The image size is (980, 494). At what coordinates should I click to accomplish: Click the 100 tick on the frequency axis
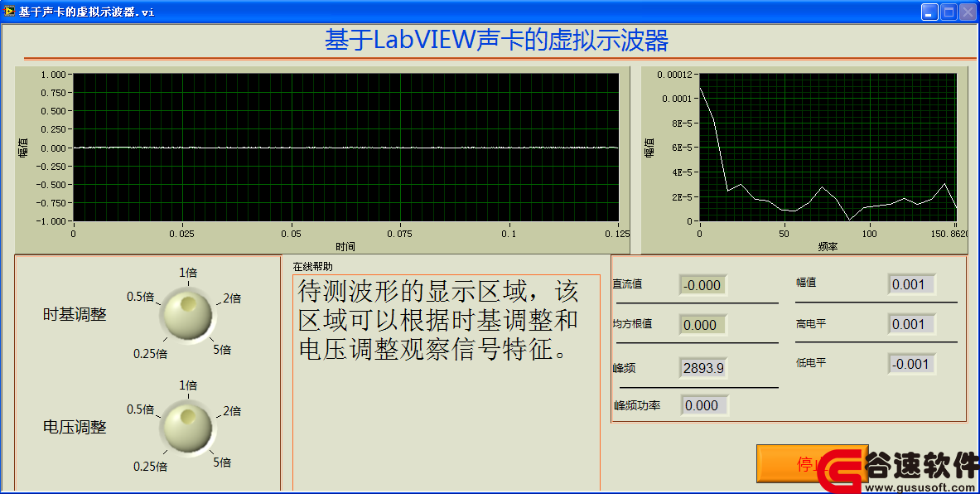tap(869, 234)
